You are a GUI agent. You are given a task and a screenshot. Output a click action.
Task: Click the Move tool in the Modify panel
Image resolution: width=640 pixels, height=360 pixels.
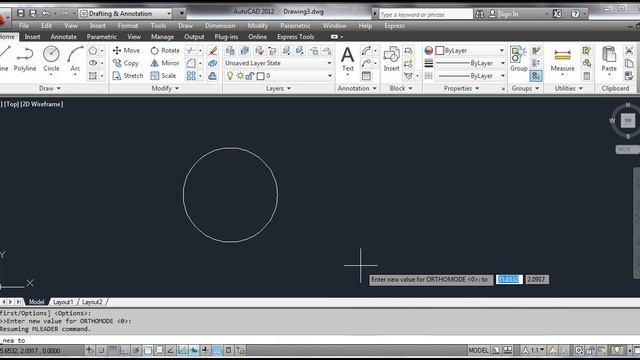[x=127, y=50]
